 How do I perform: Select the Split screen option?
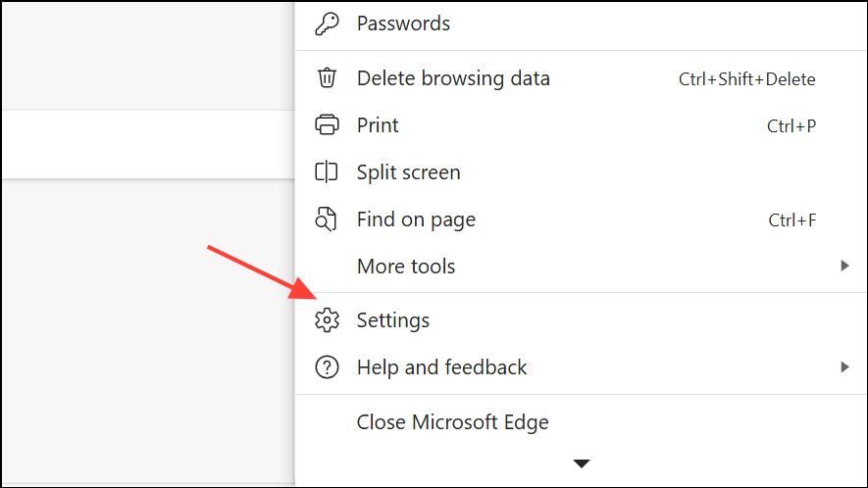tap(408, 172)
